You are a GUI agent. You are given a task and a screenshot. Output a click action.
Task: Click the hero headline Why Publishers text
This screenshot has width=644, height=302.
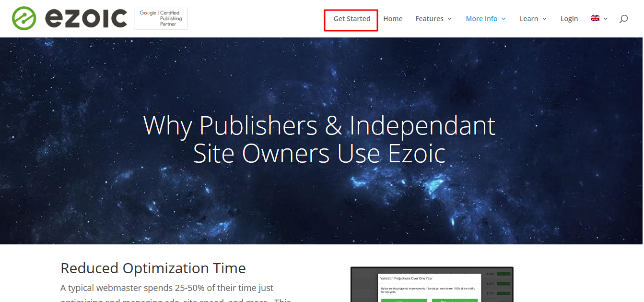pyautogui.click(x=319, y=139)
